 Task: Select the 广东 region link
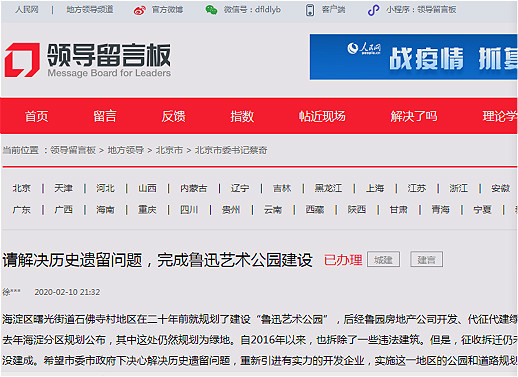(22, 210)
